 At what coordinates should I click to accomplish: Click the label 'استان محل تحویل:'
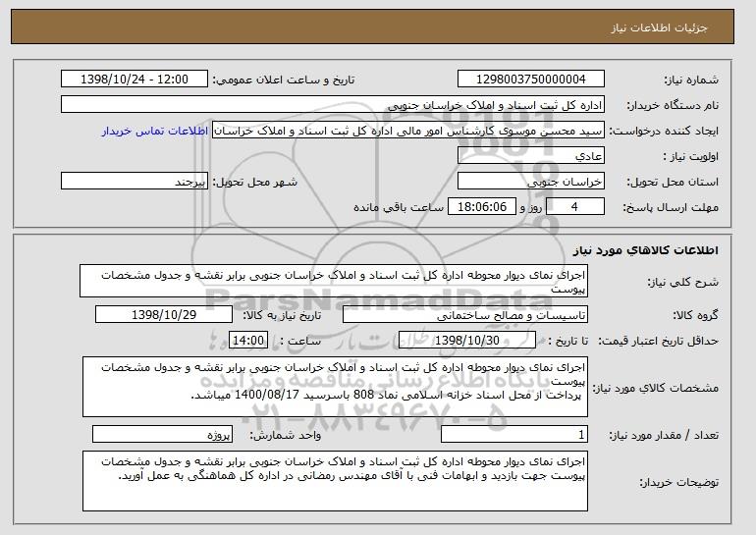(x=673, y=182)
